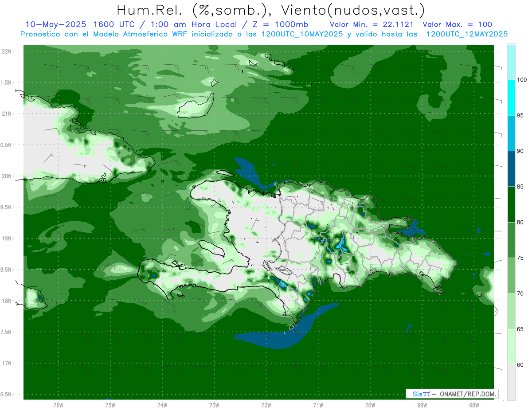
Task: Click the medium green 75–80 legend band
Action: [x=511, y=240]
